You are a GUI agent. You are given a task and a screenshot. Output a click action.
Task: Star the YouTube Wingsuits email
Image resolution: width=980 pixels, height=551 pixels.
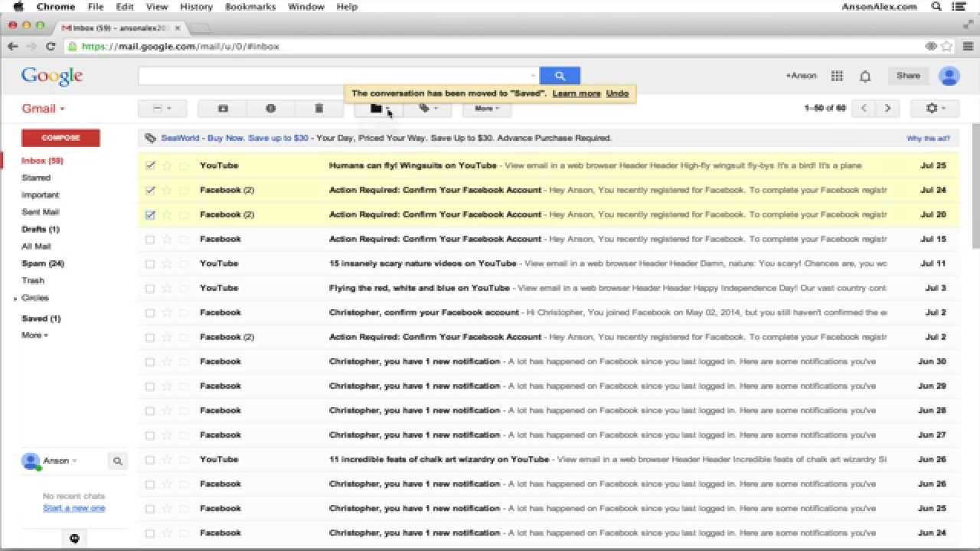click(x=167, y=165)
